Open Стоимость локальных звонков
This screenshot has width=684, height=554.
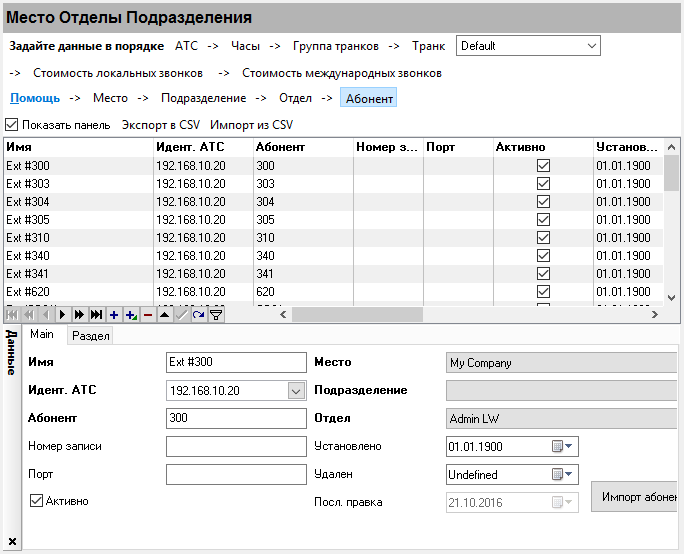coord(118,73)
